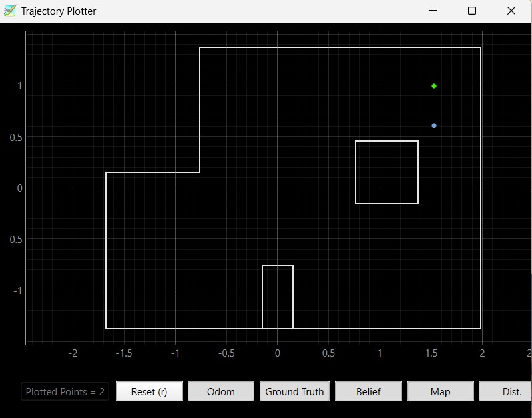
Task: Click the Reset (r) button
Action: [x=150, y=391]
